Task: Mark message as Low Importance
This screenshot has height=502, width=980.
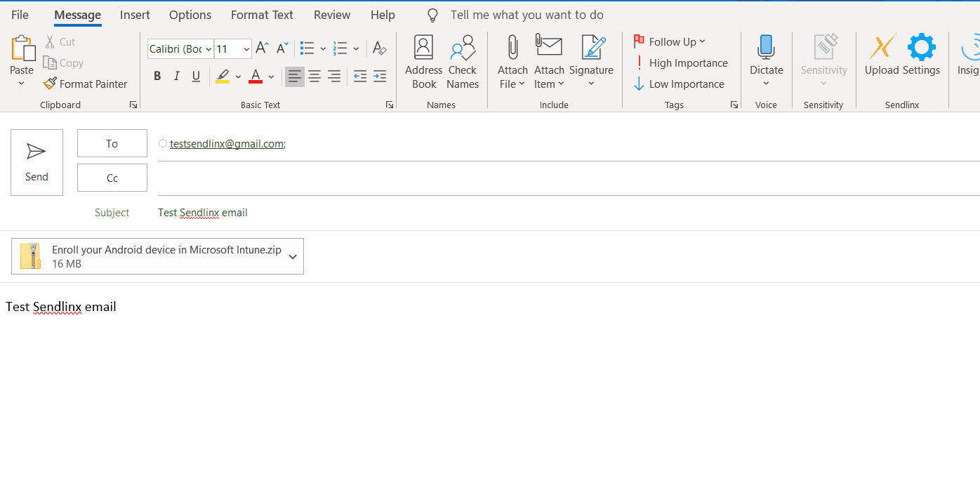Action: click(679, 84)
